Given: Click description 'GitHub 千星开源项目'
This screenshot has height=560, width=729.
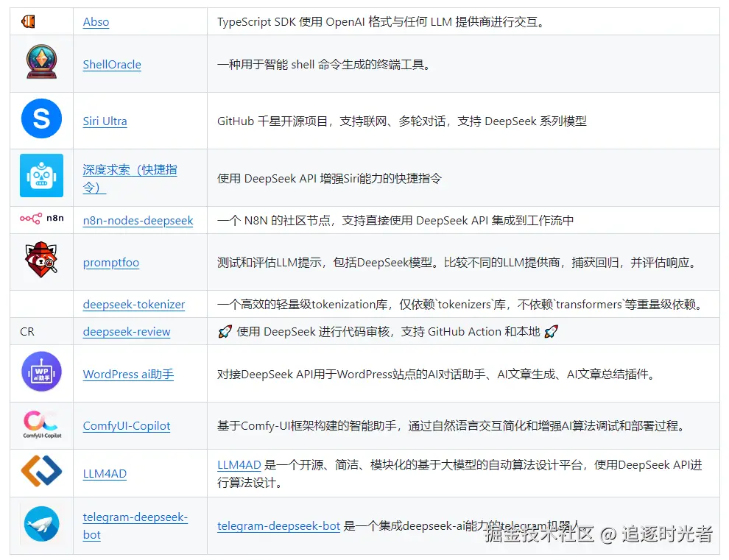Looking at the screenshot, I should click(272, 121).
